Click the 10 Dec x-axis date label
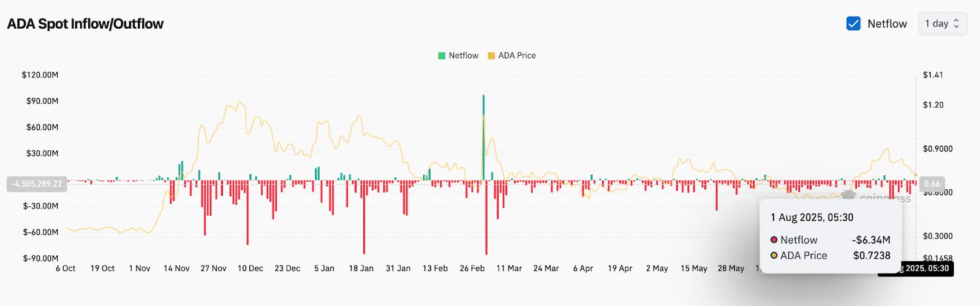This screenshot has height=306, width=980. pyautogui.click(x=251, y=269)
